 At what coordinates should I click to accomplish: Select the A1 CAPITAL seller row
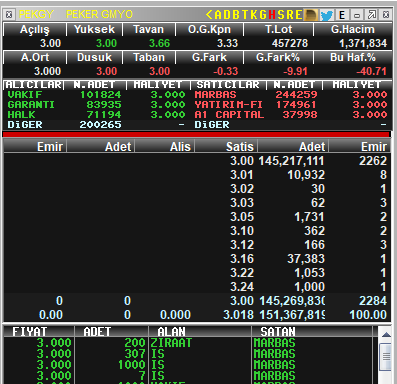coord(290,115)
